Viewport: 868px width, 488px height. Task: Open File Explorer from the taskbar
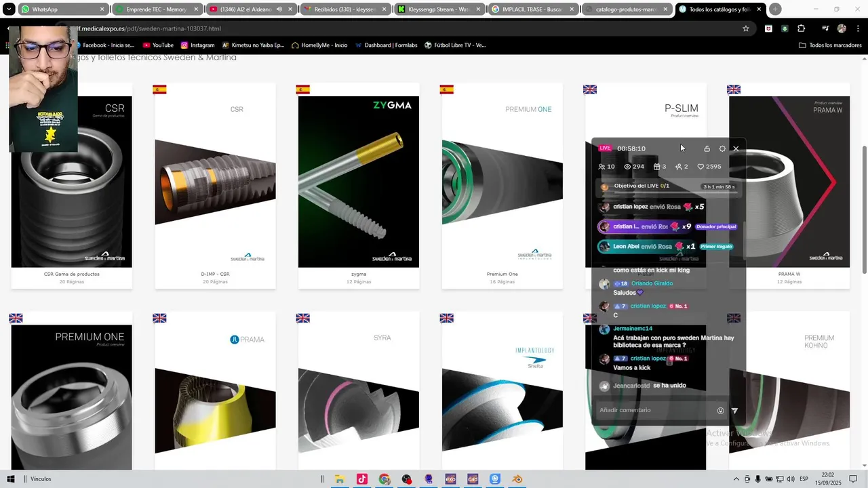pyautogui.click(x=340, y=479)
